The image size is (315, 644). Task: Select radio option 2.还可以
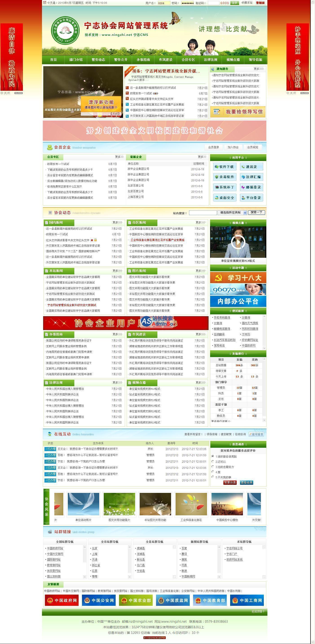(213, 461)
